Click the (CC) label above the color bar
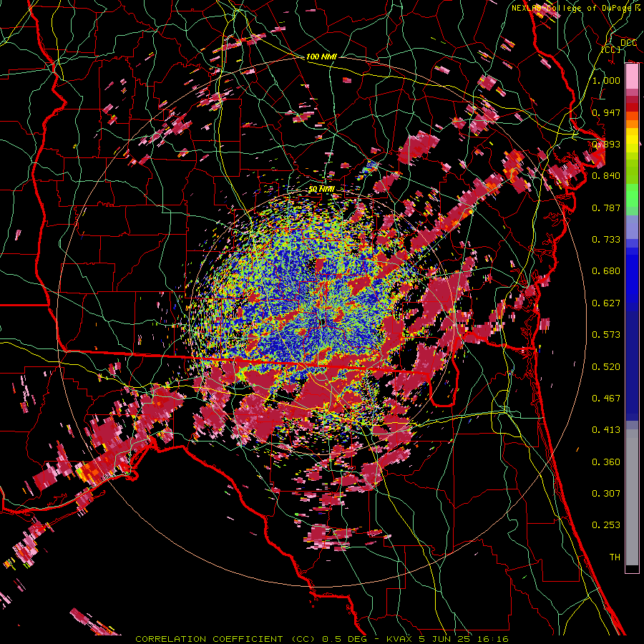This screenshot has width=644, height=644. [x=611, y=49]
